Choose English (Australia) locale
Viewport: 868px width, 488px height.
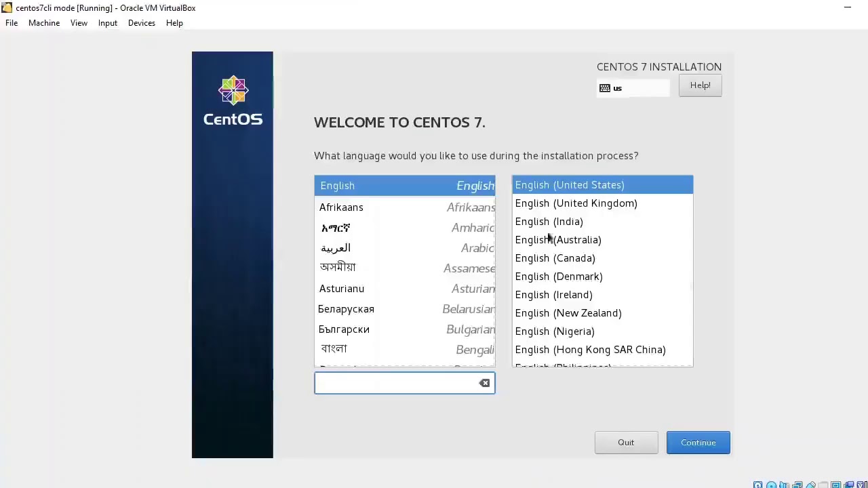click(602, 240)
